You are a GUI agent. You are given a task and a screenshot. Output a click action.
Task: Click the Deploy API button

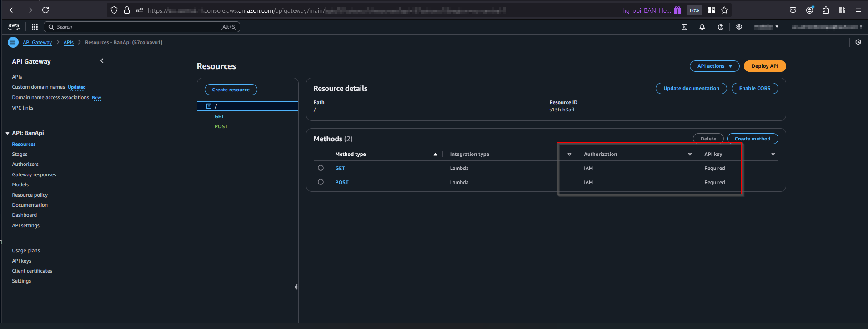pos(765,66)
